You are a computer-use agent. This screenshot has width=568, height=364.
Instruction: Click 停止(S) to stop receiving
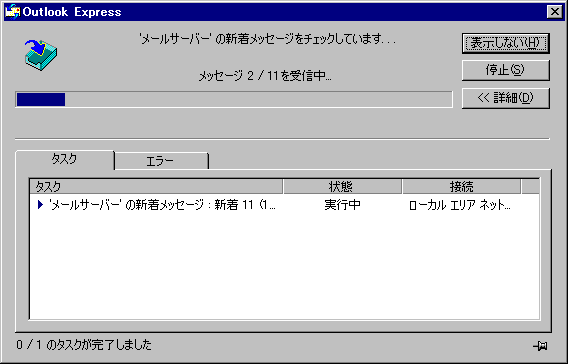point(506,70)
